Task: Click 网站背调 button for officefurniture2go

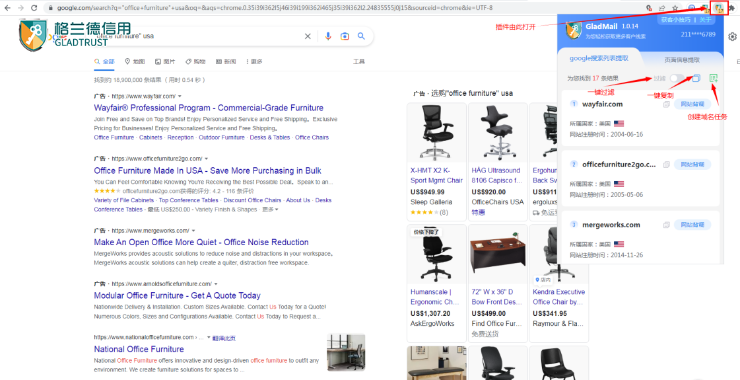Action: (x=692, y=165)
